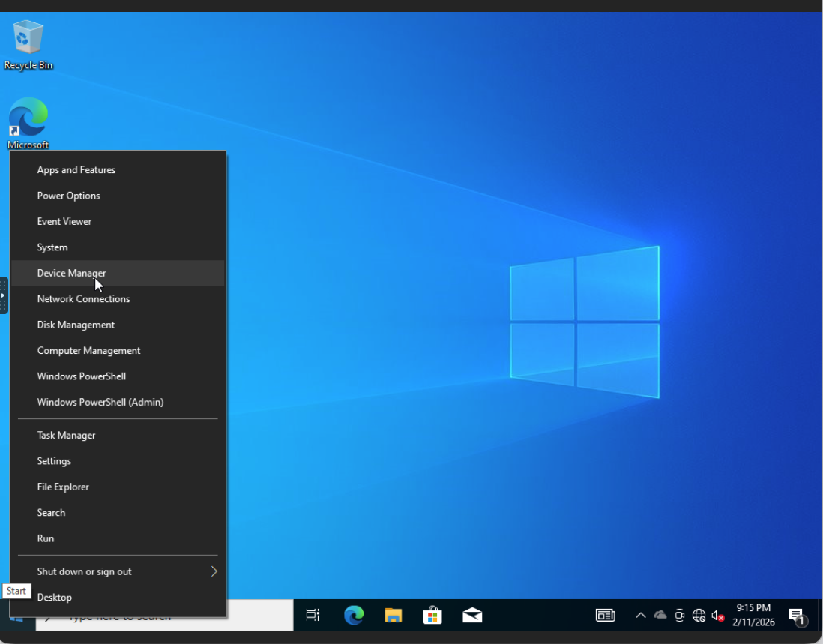Open Task Manager from the menu

[118, 435]
